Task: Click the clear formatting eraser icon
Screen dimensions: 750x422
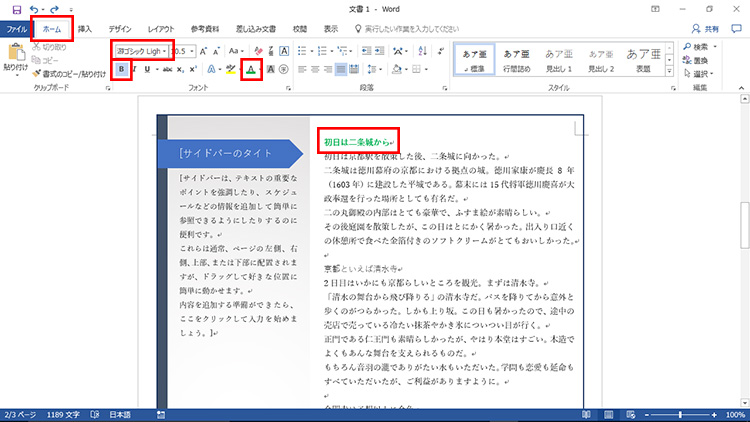Action: [257, 50]
